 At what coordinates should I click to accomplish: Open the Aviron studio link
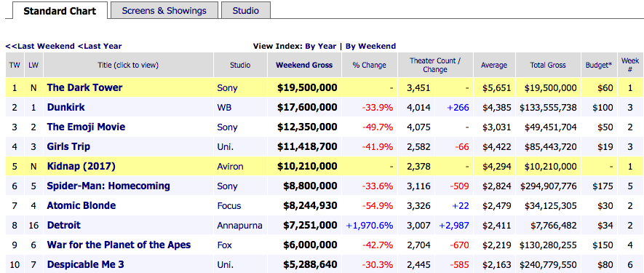230,167
